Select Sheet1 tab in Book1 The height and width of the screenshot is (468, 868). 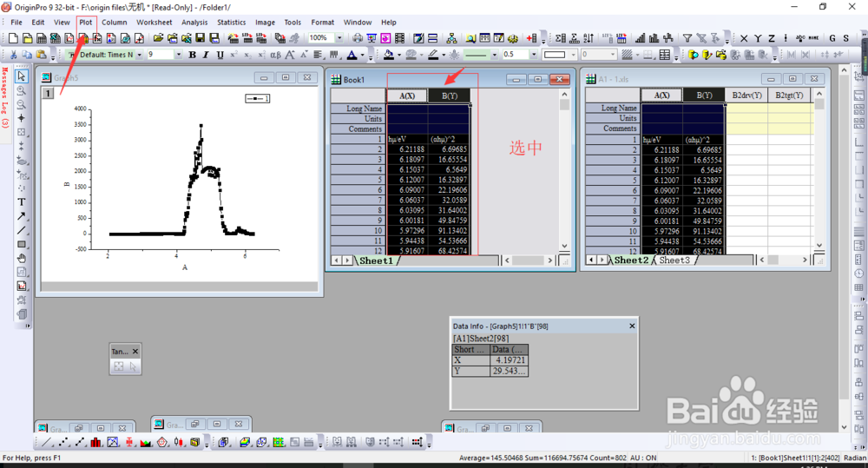(376, 260)
